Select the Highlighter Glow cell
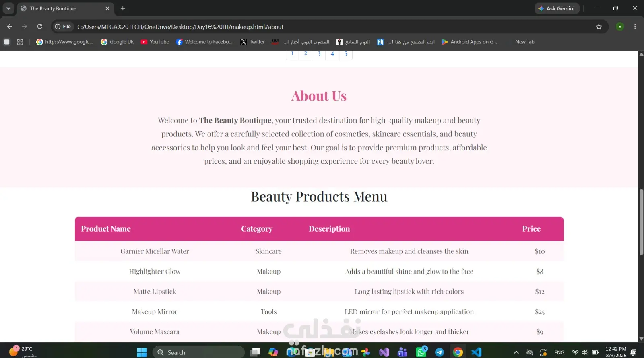This screenshot has width=644, height=358. (155, 272)
